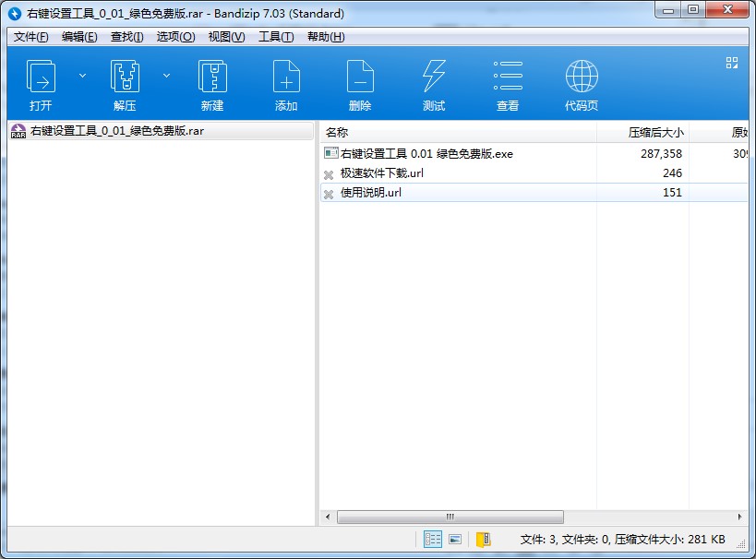The width and height of the screenshot is (756, 559).
Task: Click the icon beside 极速软件下载.url
Action: tap(329, 174)
